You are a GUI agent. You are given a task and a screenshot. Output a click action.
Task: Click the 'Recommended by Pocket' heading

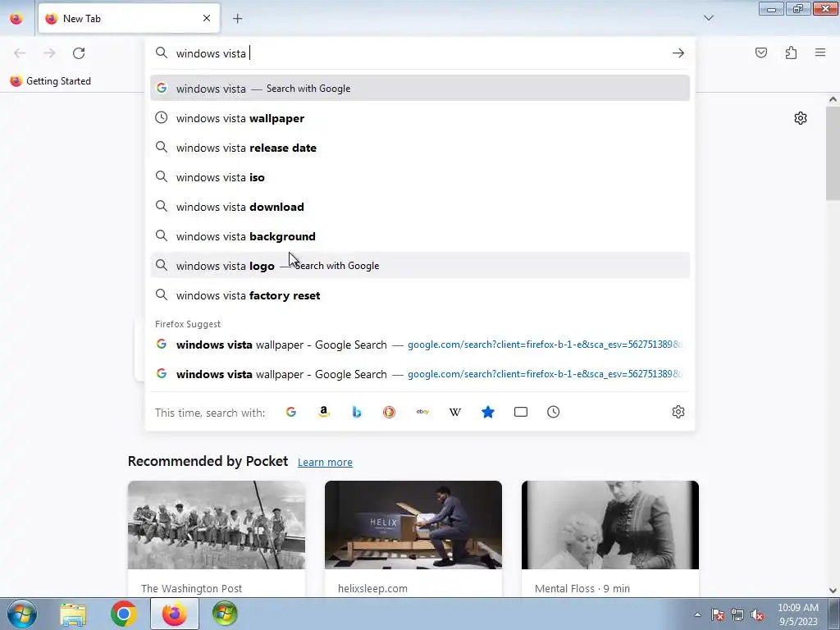(208, 461)
